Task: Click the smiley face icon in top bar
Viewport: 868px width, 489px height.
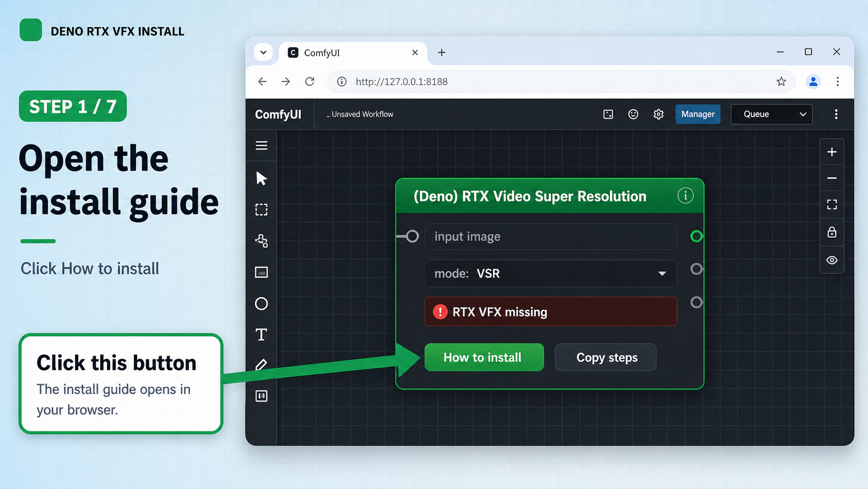Action: (x=633, y=114)
